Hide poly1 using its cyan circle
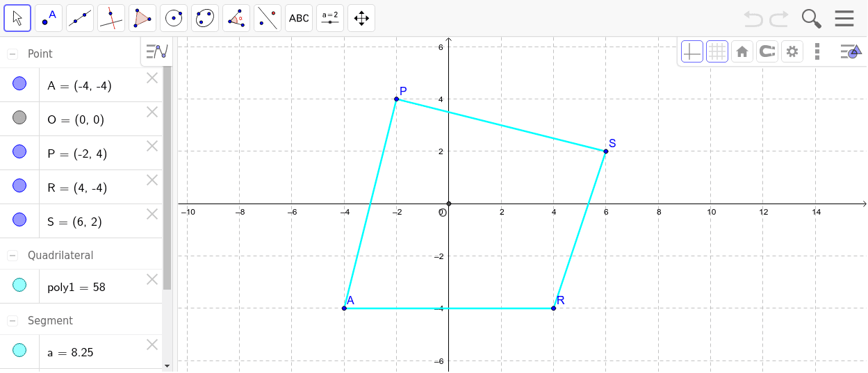 pos(19,285)
